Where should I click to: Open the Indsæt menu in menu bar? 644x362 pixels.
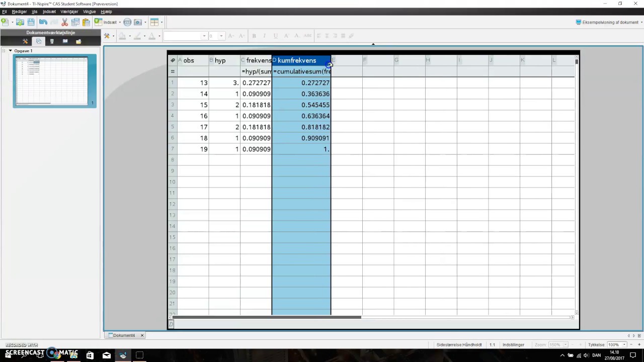pos(49,12)
